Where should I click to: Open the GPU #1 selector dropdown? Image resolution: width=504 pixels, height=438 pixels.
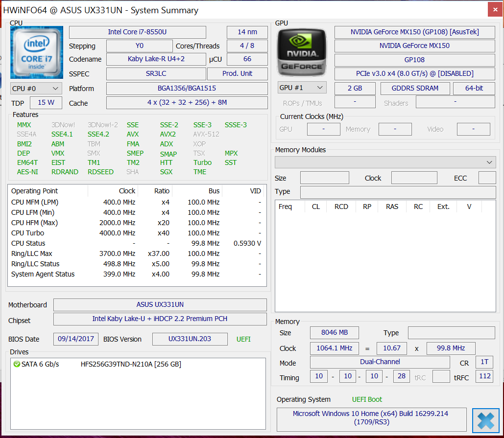coord(302,88)
